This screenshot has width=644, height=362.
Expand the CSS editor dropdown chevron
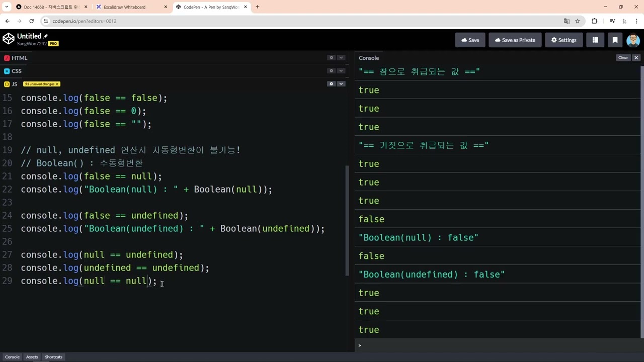pyautogui.click(x=341, y=71)
